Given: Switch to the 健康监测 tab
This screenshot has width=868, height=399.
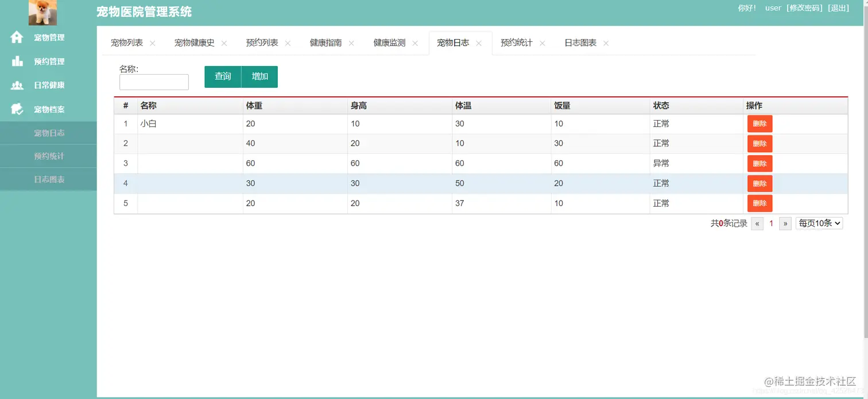Looking at the screenshot, I should [390, 43].
